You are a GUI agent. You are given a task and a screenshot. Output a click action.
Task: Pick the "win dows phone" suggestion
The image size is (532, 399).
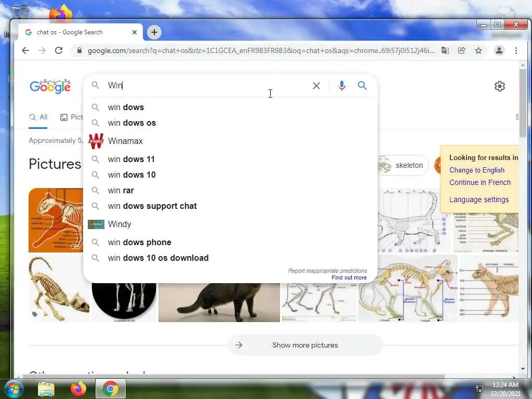coord(230,242)
